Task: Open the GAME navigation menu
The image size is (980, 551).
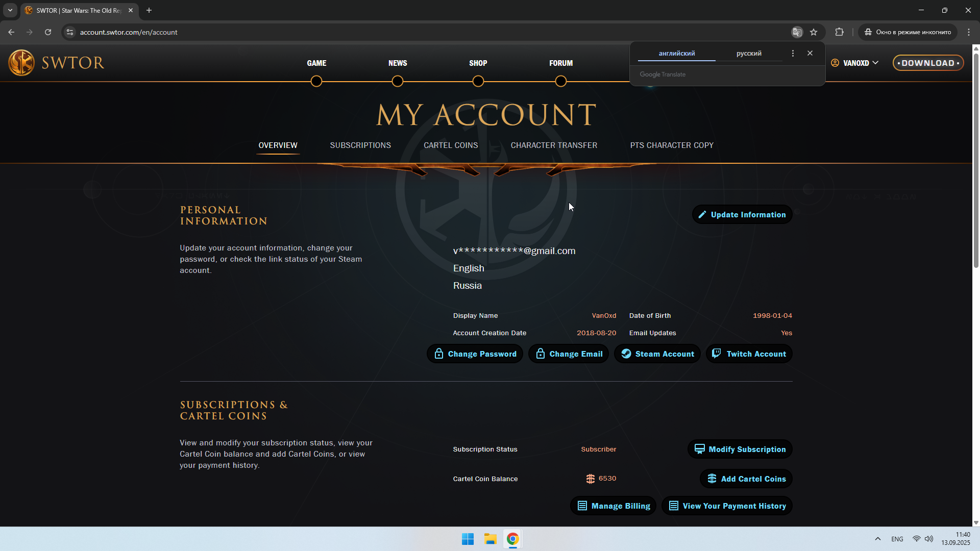Action: click(x=316, y=63)
